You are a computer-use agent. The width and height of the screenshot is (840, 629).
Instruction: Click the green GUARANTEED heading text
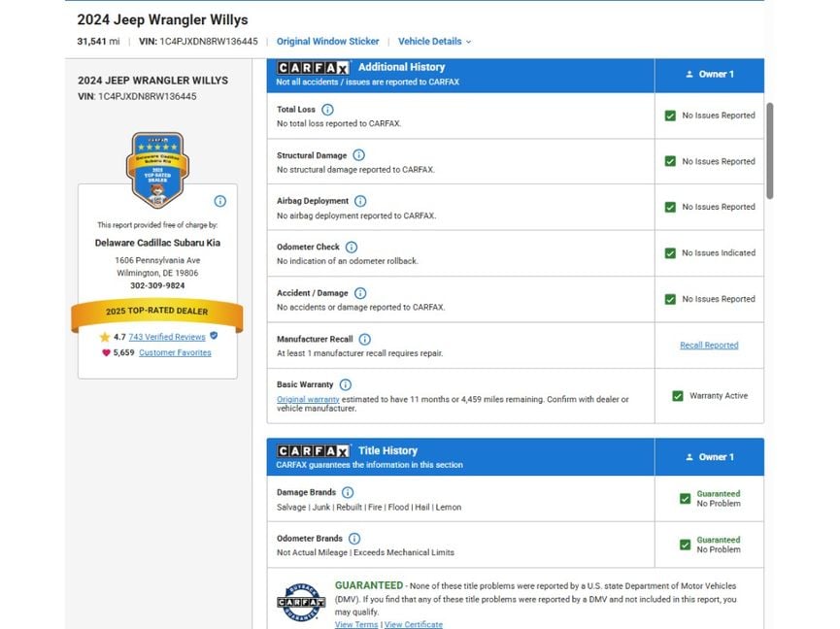point(369,585)
